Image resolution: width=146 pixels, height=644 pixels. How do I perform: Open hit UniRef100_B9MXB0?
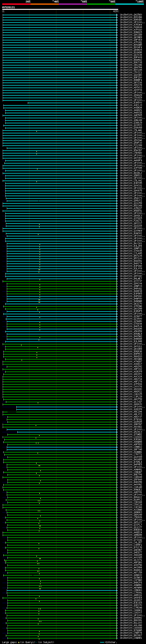(131, 20)
